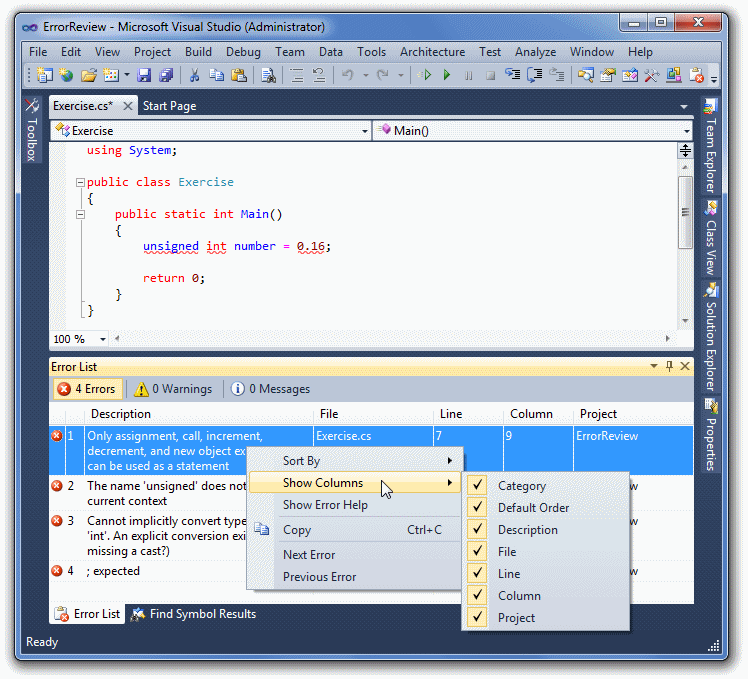Open the document tab list dropdown arrow
This screenshot has height=679, width=748.
[x=684, y=106]
